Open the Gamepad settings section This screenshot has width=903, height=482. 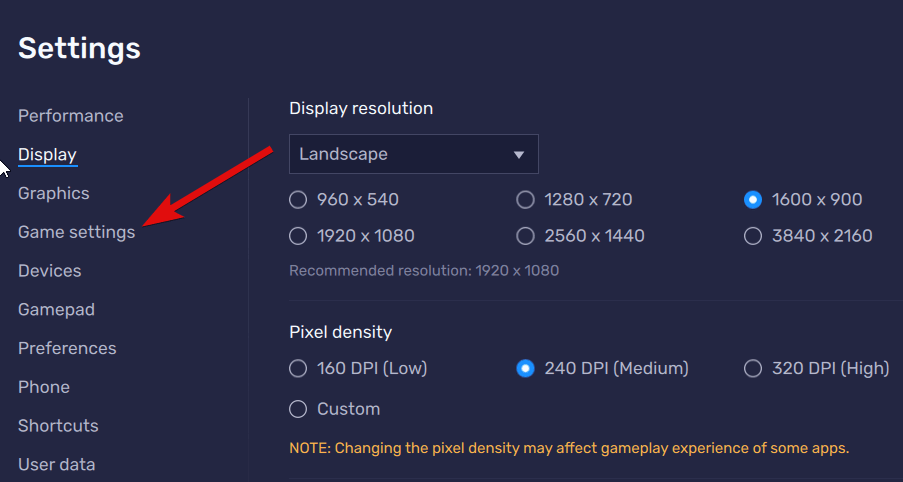click(x=56, y=310)
